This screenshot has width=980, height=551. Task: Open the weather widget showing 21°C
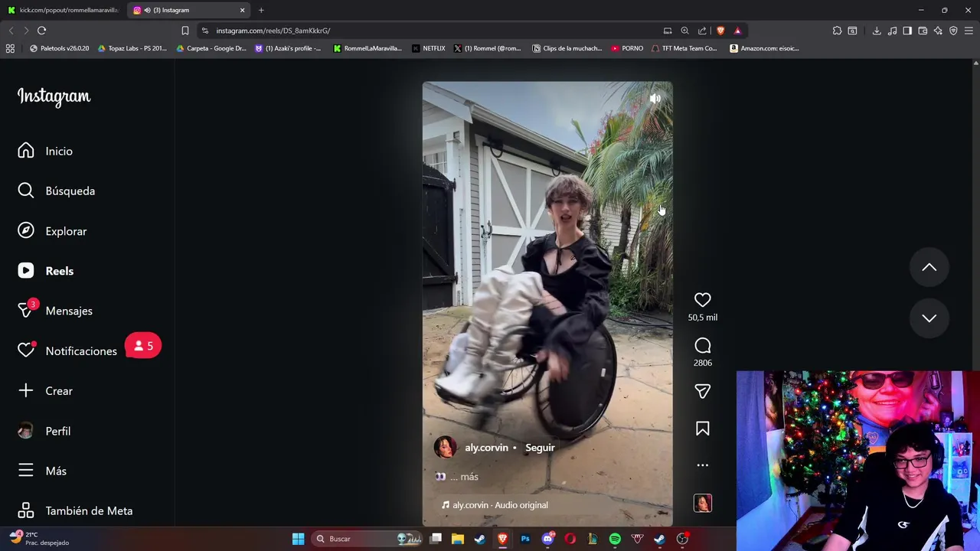(40, 538)
